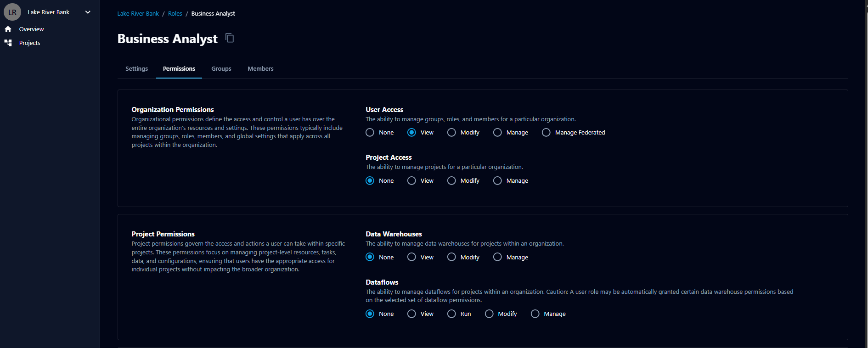Select Manage Federated for User Access
The height and width of the screenshot is (348, 868).
[546, 132]
